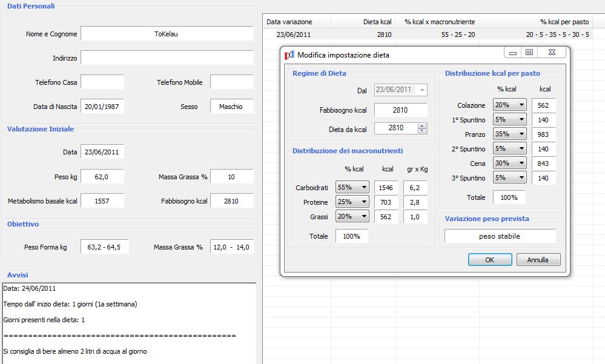Open the Grassi % kcal dropdown
The height and width of the screenshot is (364, 605).
pyautogui.click(x=352, y=217)
